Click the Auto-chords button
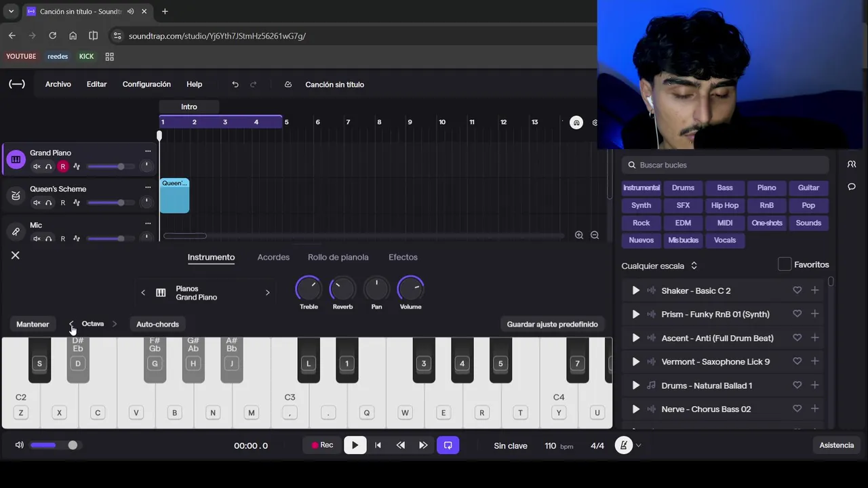Viewport: 868px width, 488px height. pyautogui.click(x=157, y=324)
